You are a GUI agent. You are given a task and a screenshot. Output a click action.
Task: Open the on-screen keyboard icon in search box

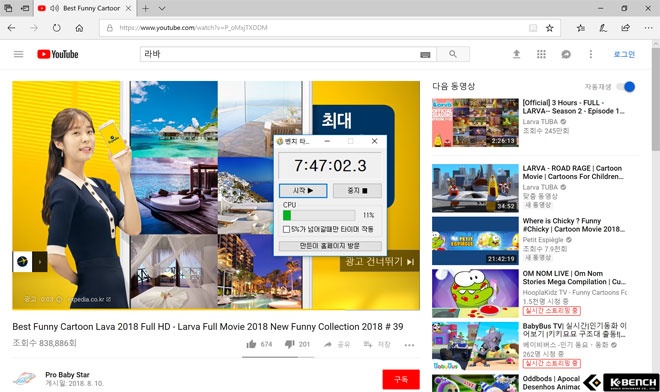coord(425,55)
